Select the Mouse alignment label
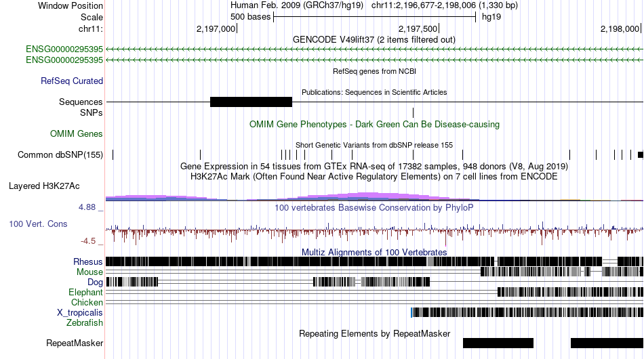The width and height of the screenshot is (644, 359). (89, 272)
